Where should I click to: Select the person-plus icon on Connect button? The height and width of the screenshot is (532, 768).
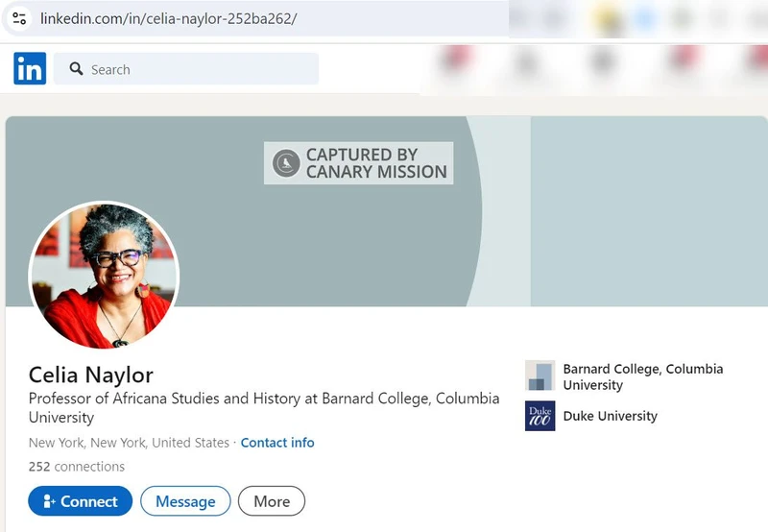50,501
